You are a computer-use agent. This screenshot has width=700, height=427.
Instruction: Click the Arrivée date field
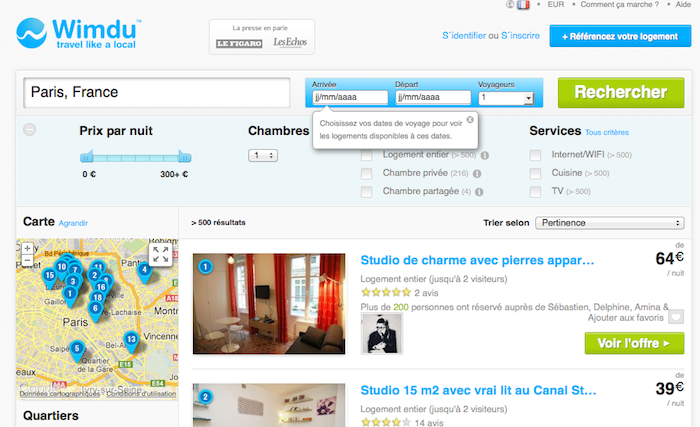click(350, 97)
